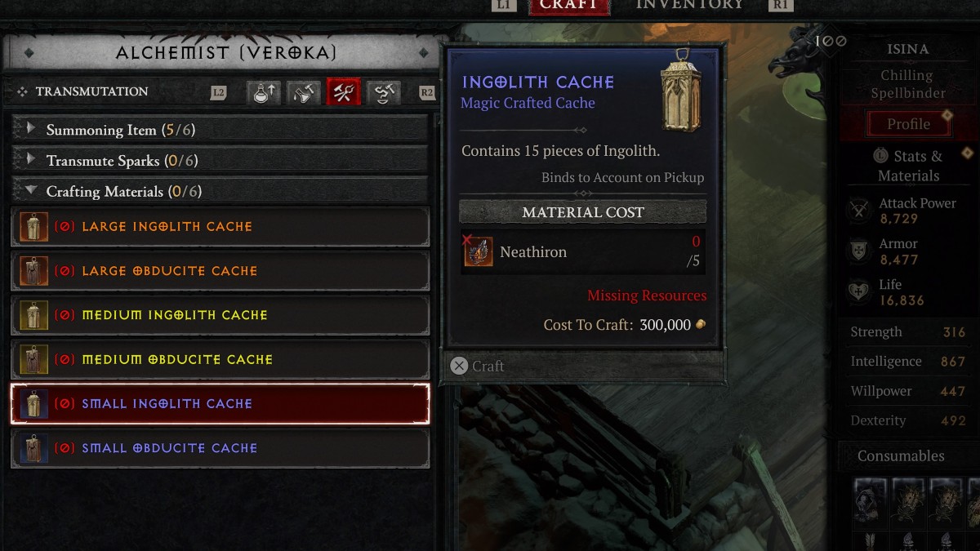Select Small Obducite Cache recipe
The image size is (980, 551).
[220, 448]
